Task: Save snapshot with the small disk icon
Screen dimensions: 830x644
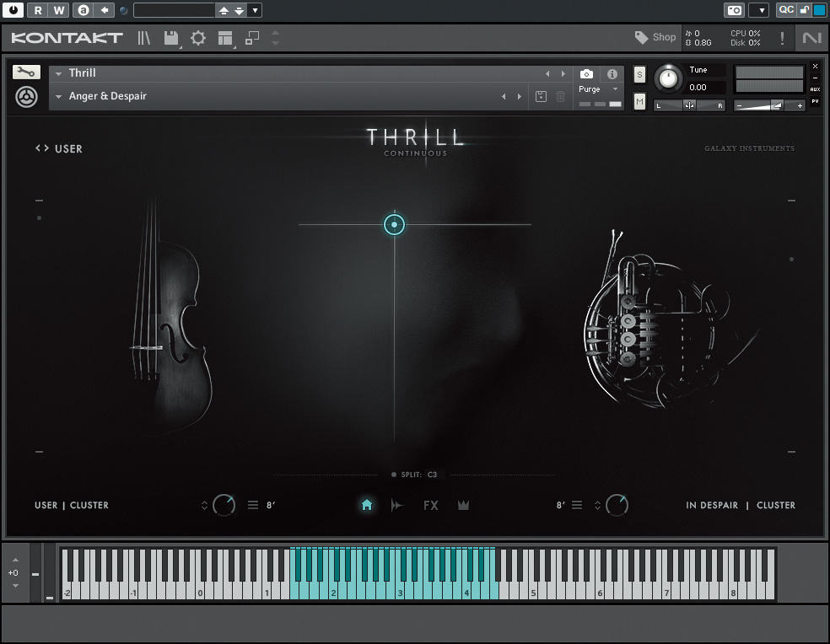Action: 541,96
